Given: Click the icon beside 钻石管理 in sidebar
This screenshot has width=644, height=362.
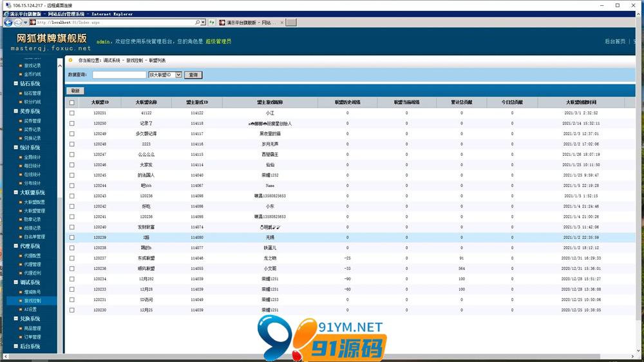Looking at the screenshot, I should pos(21,93).
